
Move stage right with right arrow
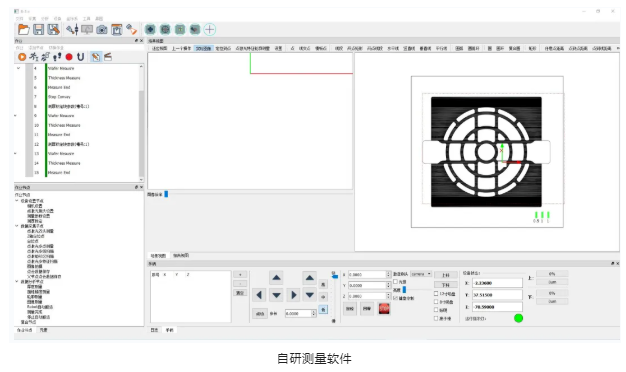293,295
